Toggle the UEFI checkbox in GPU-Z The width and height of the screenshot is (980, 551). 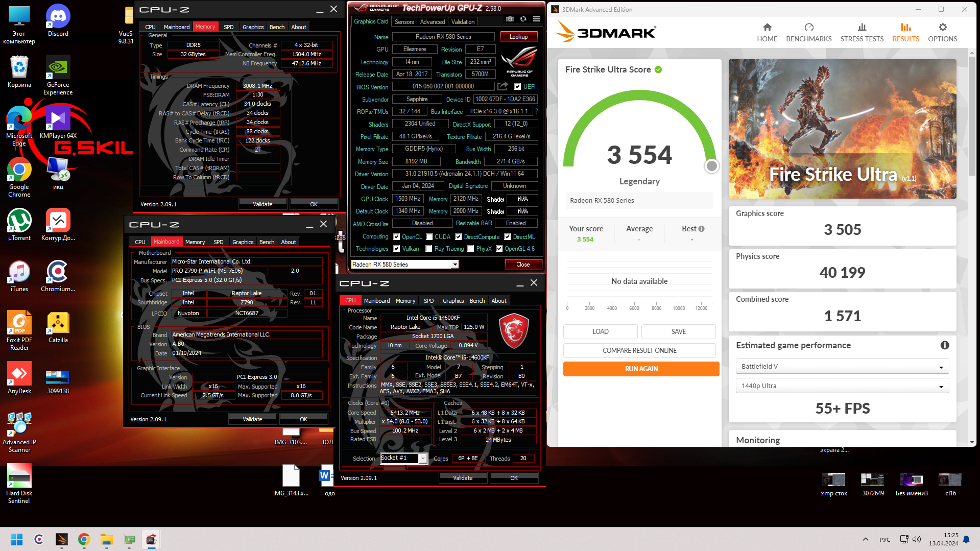tap(518, 87)
